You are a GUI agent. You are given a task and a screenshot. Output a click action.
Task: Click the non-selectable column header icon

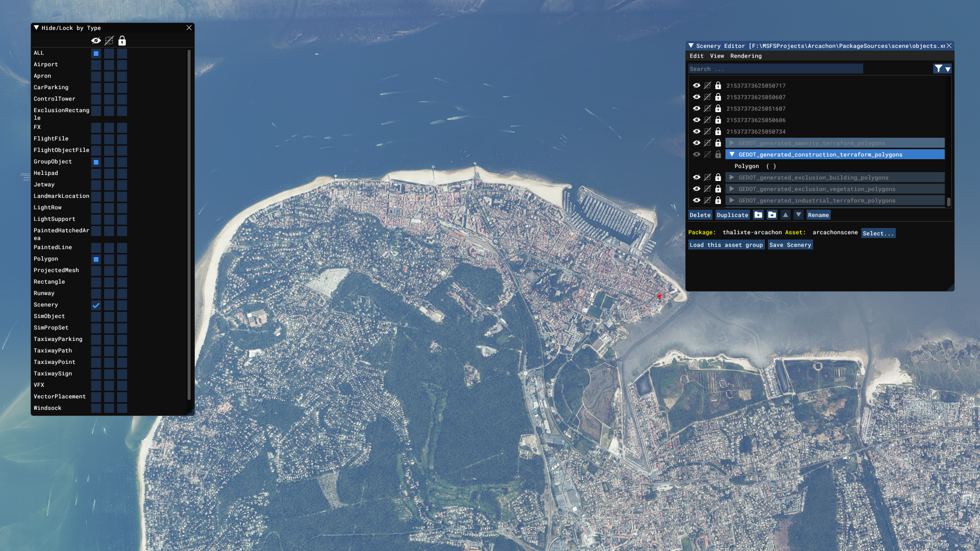[109, 41]
